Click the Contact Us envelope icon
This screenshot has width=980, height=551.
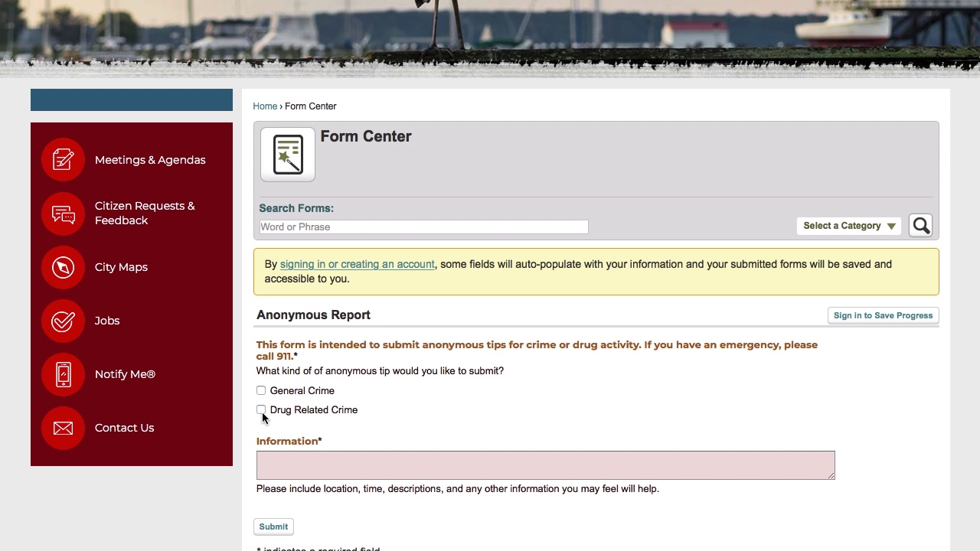(63, 428)
